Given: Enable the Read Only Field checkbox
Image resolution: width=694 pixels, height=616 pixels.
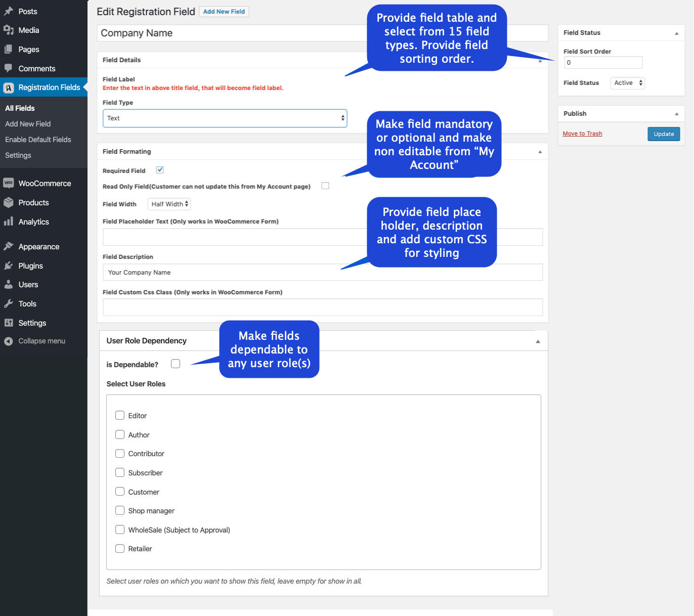Looking at the screenshot, I should [x=325, y=186].
